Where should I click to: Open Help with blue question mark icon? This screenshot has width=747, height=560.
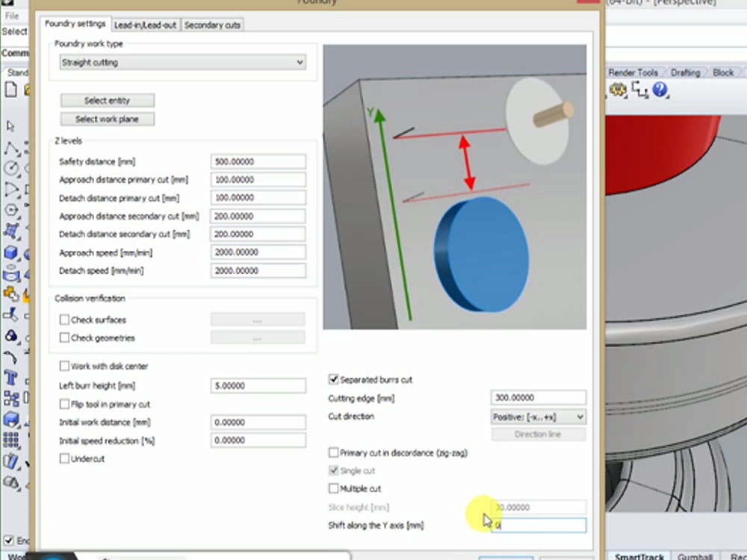click(660, 90)
